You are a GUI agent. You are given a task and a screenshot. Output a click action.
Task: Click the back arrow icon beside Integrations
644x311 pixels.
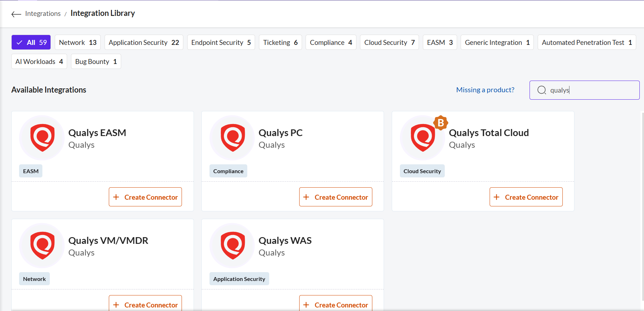[16, 14]
